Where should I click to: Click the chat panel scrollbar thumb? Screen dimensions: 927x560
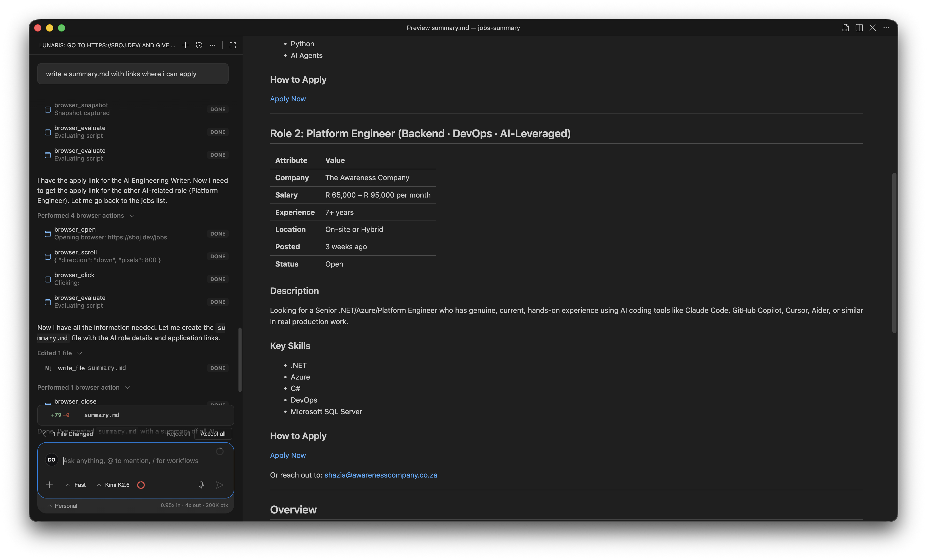240,359
